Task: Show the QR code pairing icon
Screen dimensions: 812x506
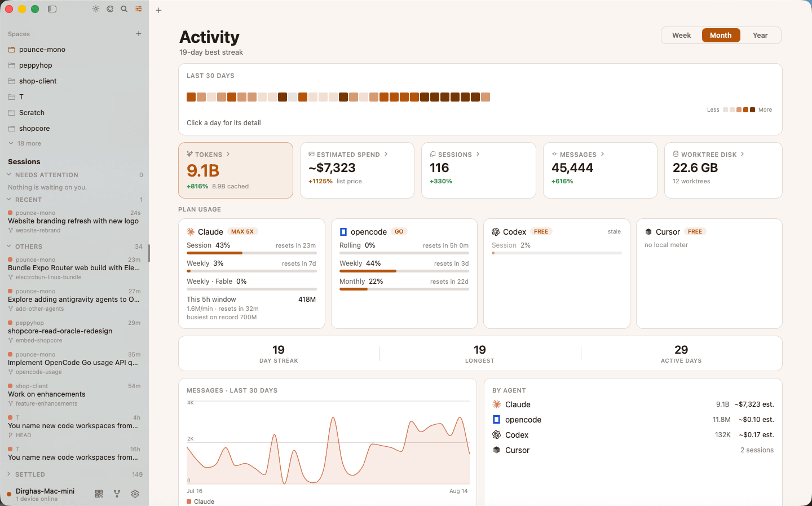Action: tap(99, 494)
